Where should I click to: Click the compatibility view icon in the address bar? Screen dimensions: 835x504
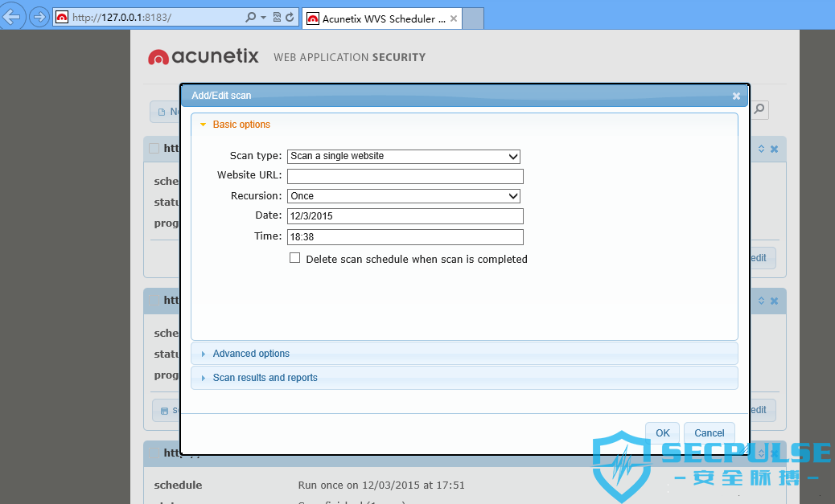point(277,17)
